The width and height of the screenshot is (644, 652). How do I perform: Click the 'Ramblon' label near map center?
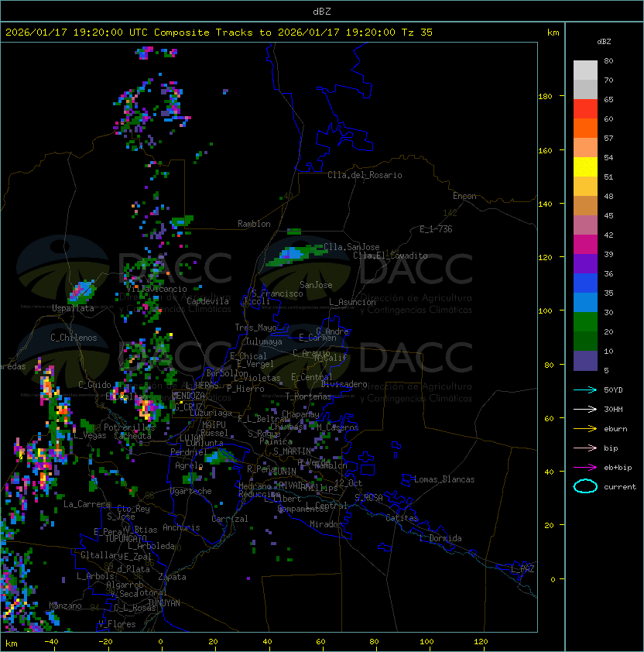click(x=254, y=224)
